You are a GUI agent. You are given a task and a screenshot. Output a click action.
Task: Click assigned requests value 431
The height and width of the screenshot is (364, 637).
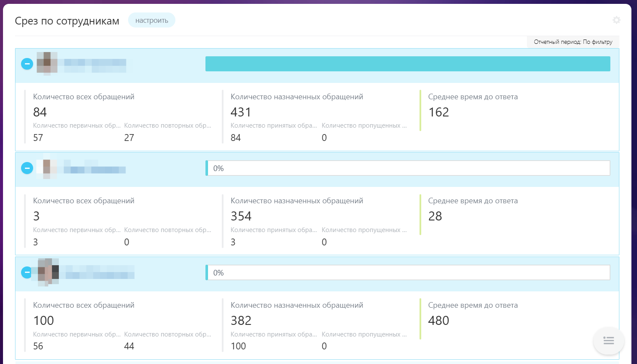click(241, 112)
